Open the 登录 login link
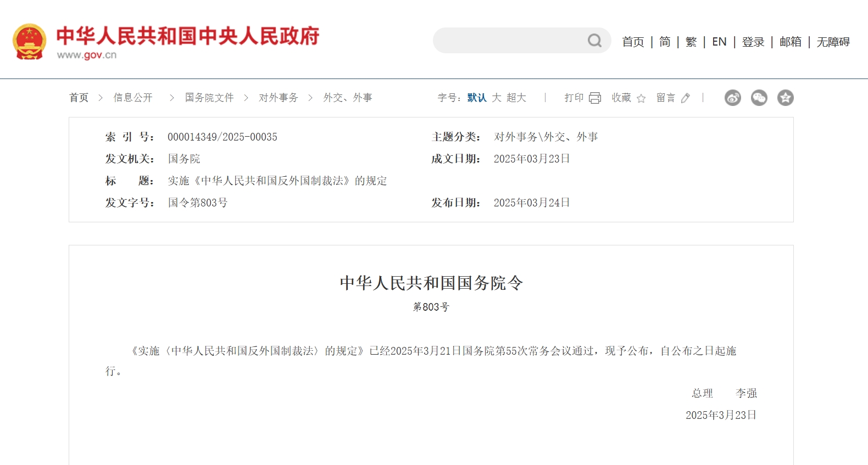 (x=753, y=42)
